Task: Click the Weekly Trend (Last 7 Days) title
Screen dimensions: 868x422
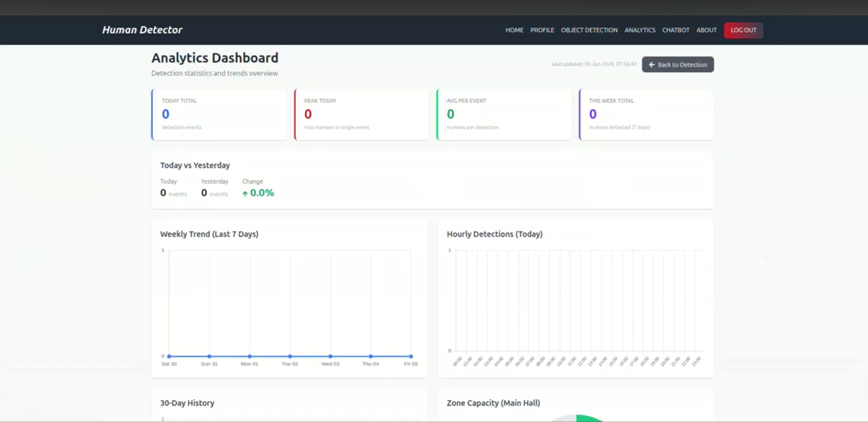Action: point(209,234)
